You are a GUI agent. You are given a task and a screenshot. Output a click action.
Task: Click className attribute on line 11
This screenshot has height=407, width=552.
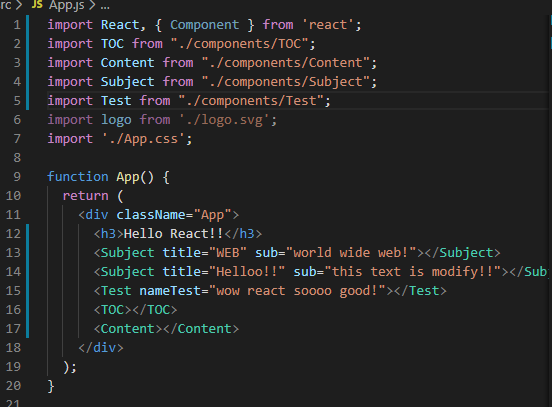[151, 215]
